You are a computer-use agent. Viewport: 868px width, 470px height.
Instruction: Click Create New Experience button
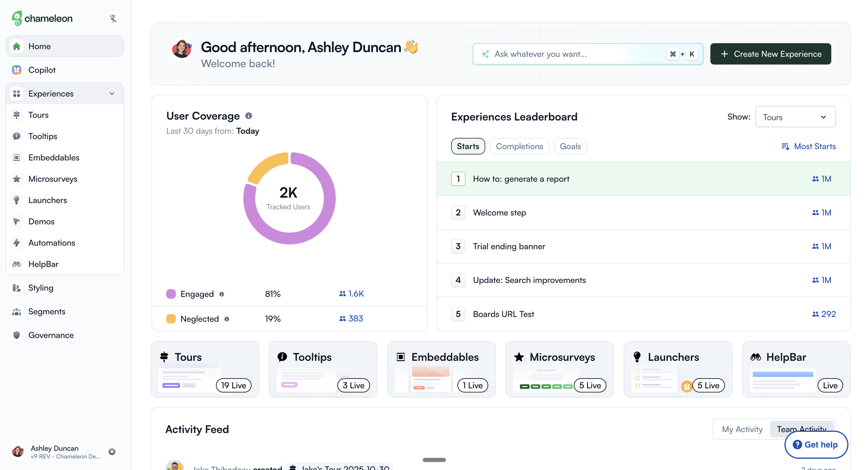click(x=770, y=54)
